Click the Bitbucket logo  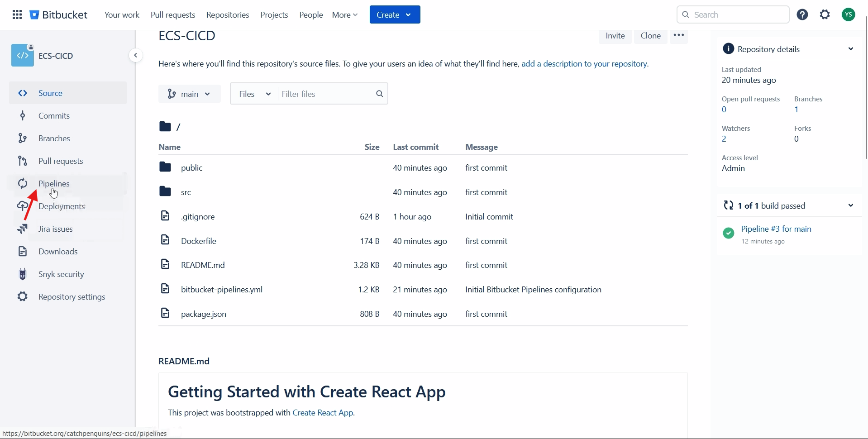[59, 14]
